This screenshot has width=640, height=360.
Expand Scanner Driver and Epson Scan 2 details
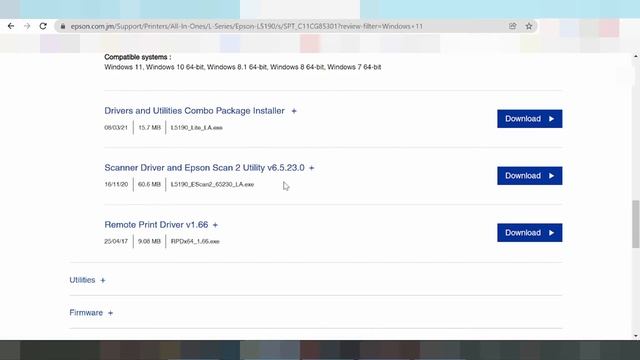tap(311, 168)
